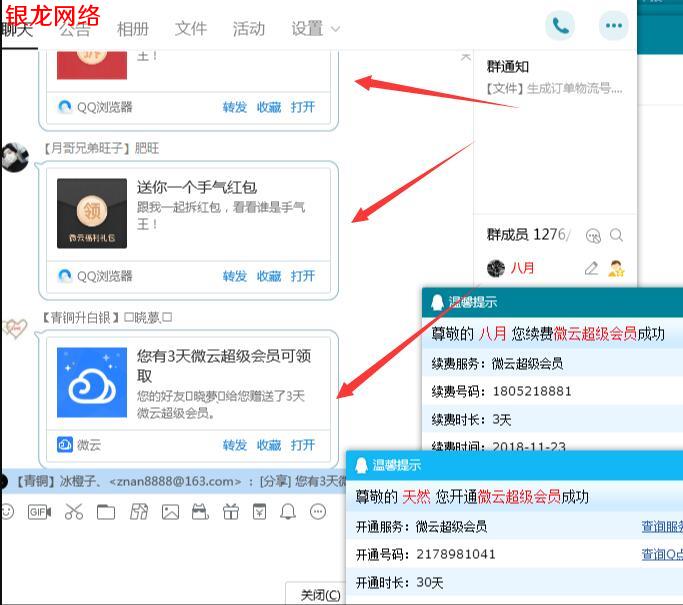Open the send picture tool
Screen dimensions: 683x605
pyautogui.click(x=170, y=512)
